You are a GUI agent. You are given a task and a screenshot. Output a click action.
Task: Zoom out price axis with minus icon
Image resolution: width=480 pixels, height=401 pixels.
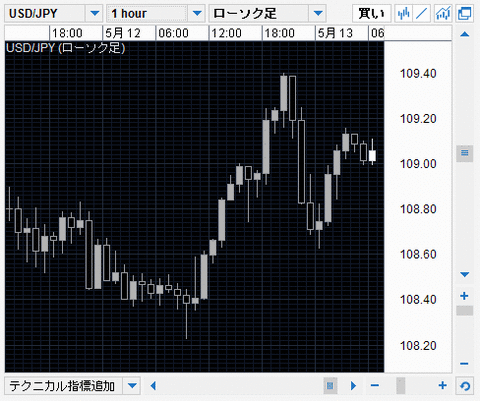[x=464, y=364]
